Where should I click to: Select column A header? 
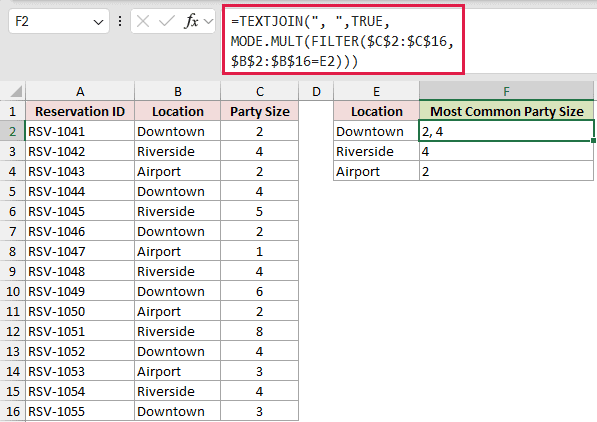click(80, 91)
